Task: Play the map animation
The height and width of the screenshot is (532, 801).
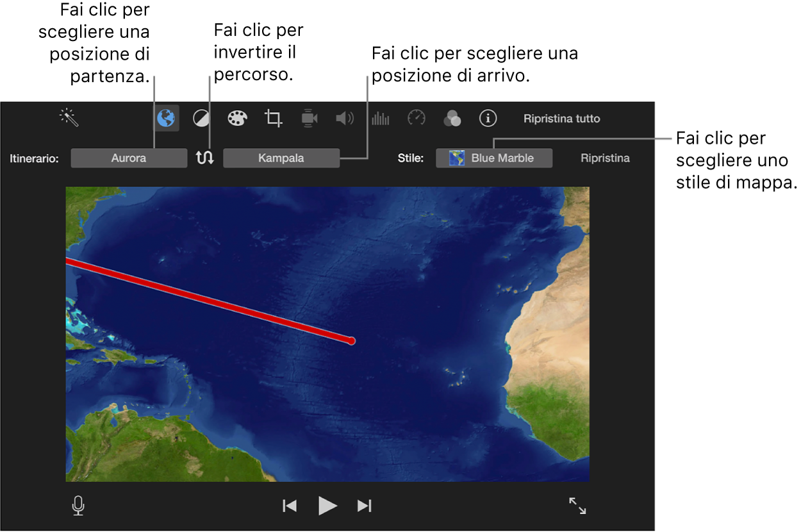Action: (x=327, y=506)
